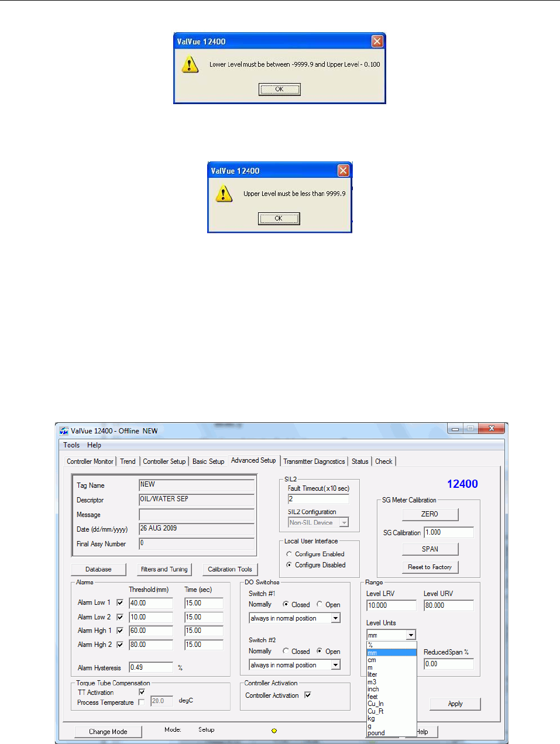Choose % in Level Units list
This screenshot has height=744, width=560.
[x=391, y=645]
